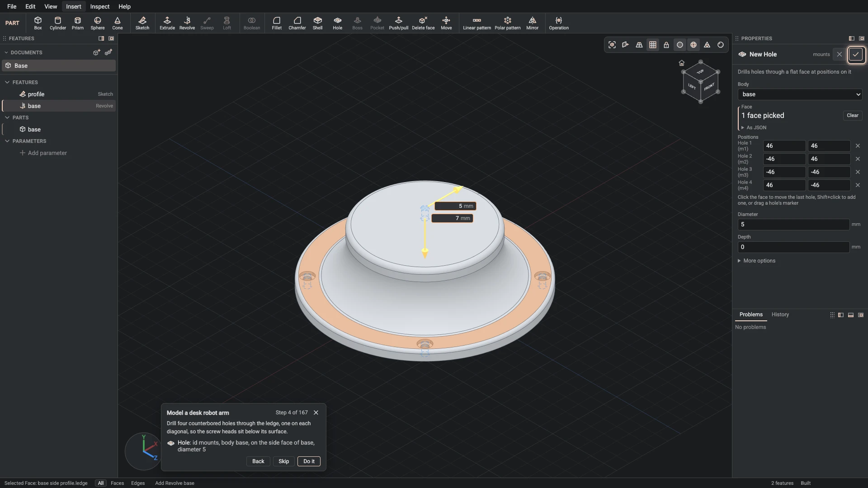The height and width of the screenshot is (488, 868).
Task: Choose the Fillet tool
Action: (x=277, y=23)
